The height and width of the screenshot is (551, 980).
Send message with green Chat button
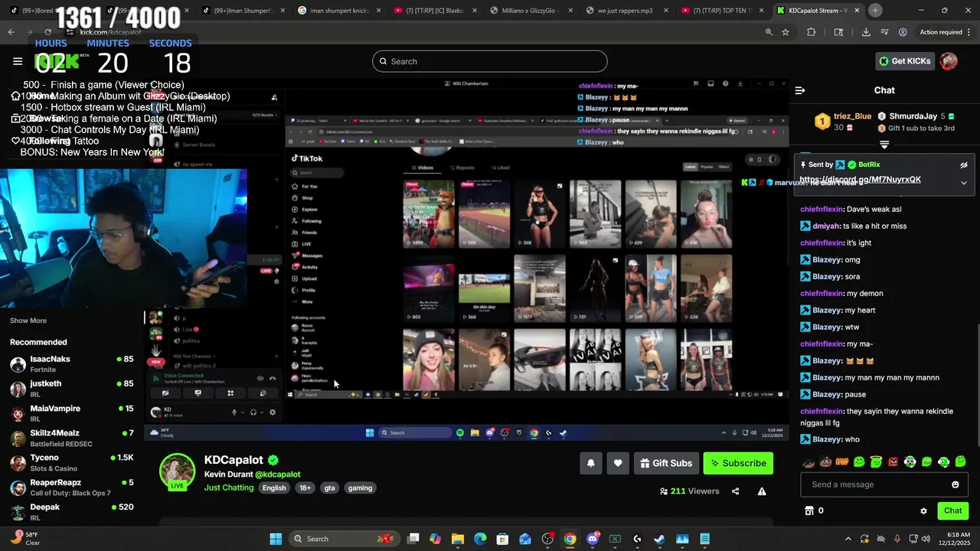(x=952, y=510)
